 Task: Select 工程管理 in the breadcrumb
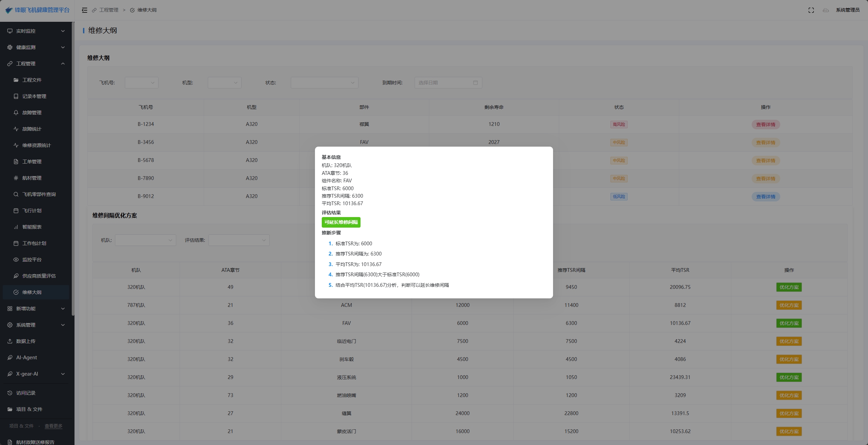[x=109, y=10]
